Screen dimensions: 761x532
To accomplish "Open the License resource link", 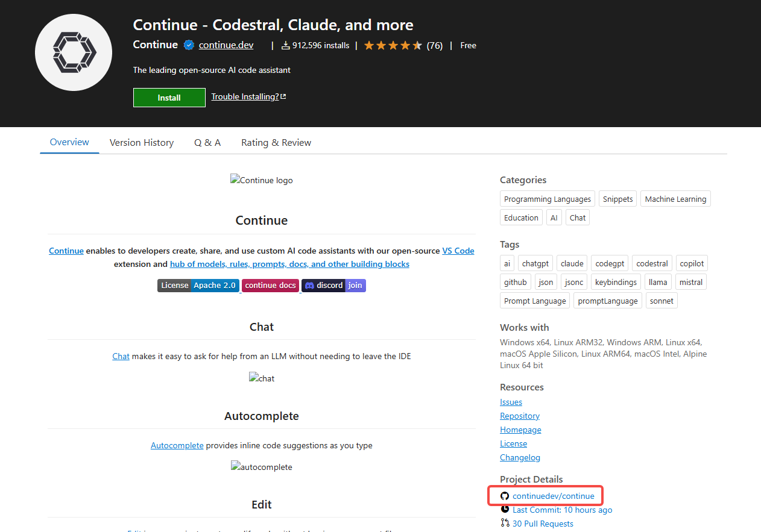I will coord(513,444).
